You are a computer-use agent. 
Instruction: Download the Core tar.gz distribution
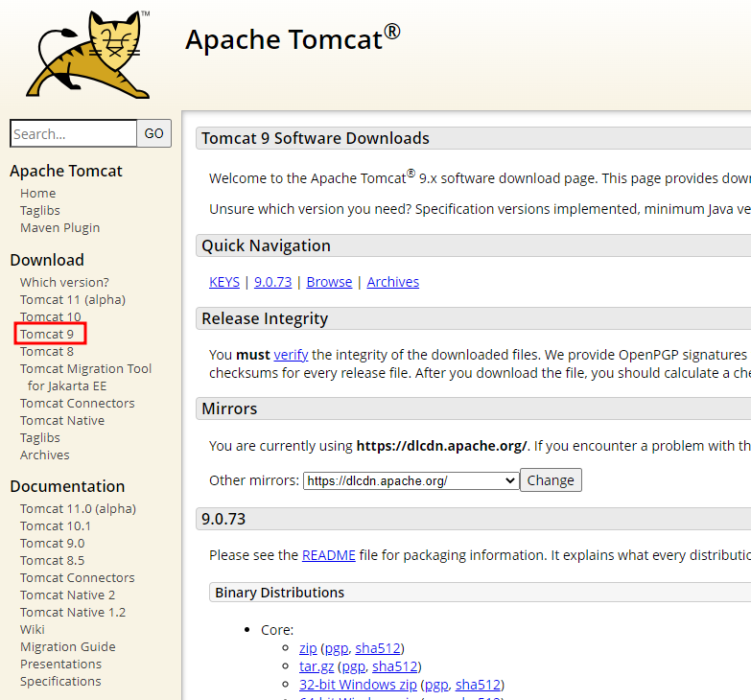[x=317, y=666]
